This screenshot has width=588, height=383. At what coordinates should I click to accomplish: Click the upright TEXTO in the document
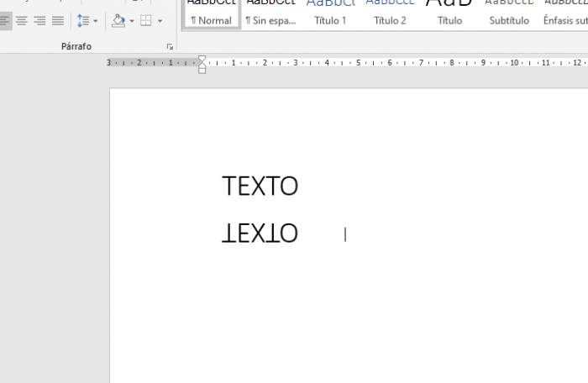tap(260, 186)
